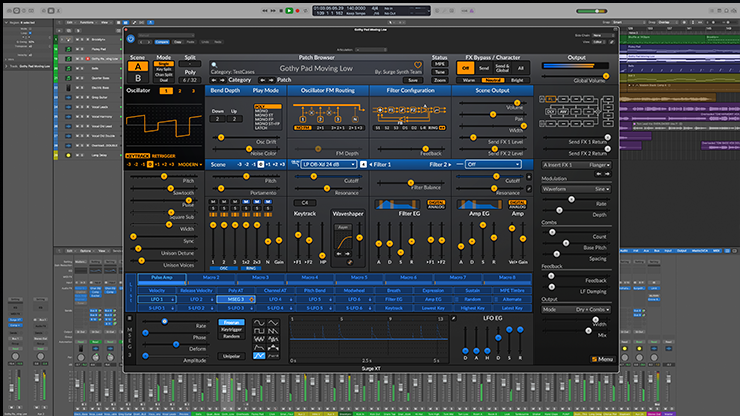Open plugin preset dropdown at top left

point(166,35)
